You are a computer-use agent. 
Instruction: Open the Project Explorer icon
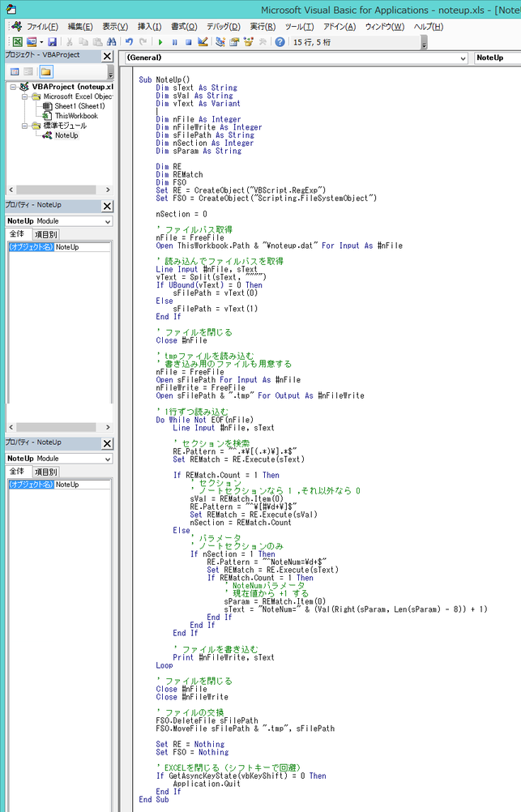tap(220, 42)
